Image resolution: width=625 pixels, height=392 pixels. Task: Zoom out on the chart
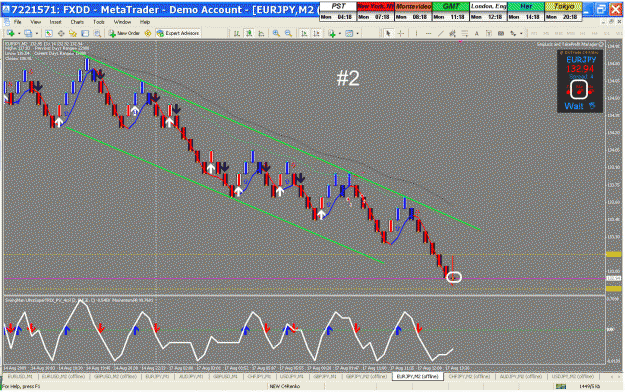coord(288,33)
